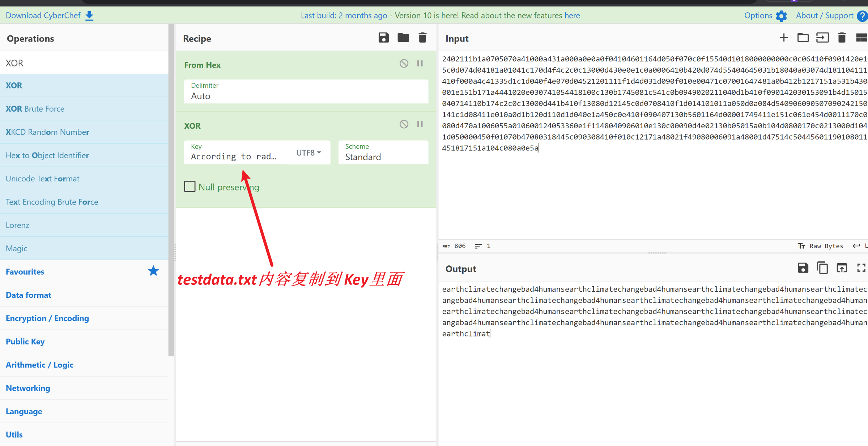Viewport: 868px width, 446px height.
Task: Select the Magic operation
Action: pos(84,249)
